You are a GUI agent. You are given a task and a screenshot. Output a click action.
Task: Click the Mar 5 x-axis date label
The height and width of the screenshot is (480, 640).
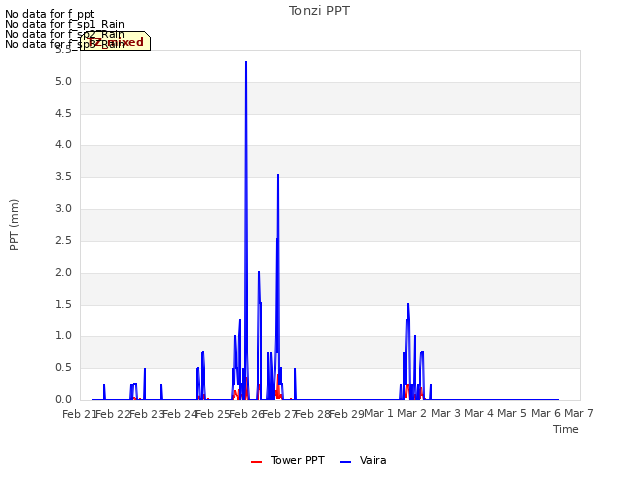point(512,413)
